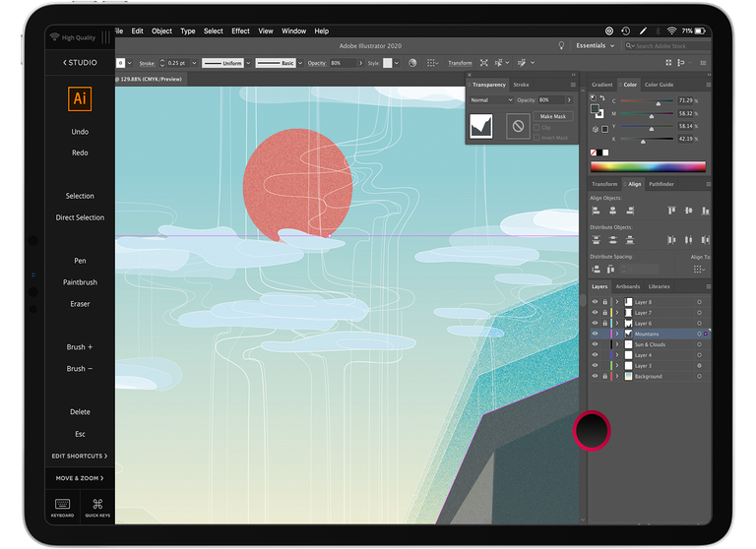Expand the Mountains layer chevron

pos(616,334)
